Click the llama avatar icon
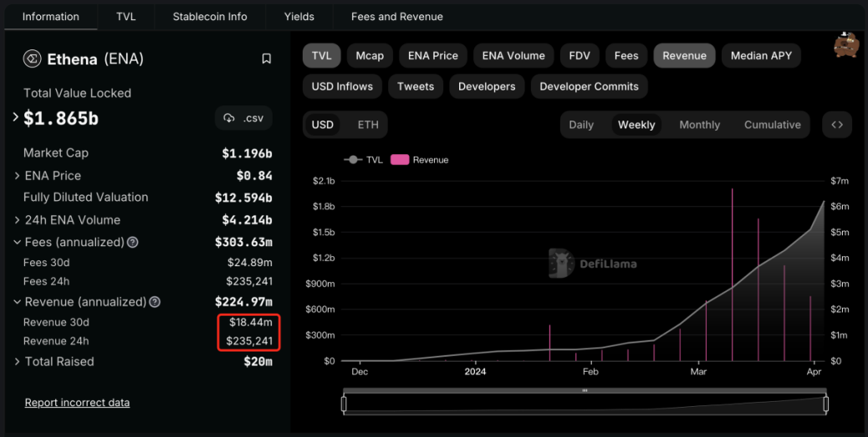Image resolution: width=868 pixels, height=437 pixels. click(x=845, y=45)
